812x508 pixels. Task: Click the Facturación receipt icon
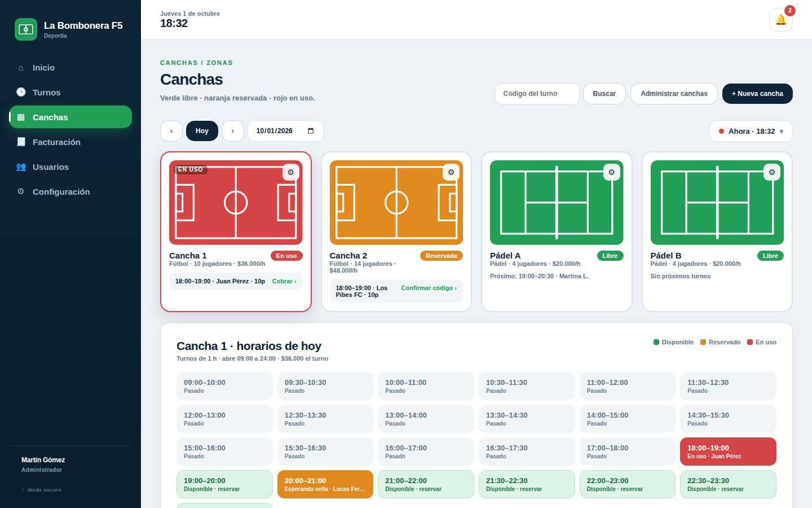(x=21, y=142)
